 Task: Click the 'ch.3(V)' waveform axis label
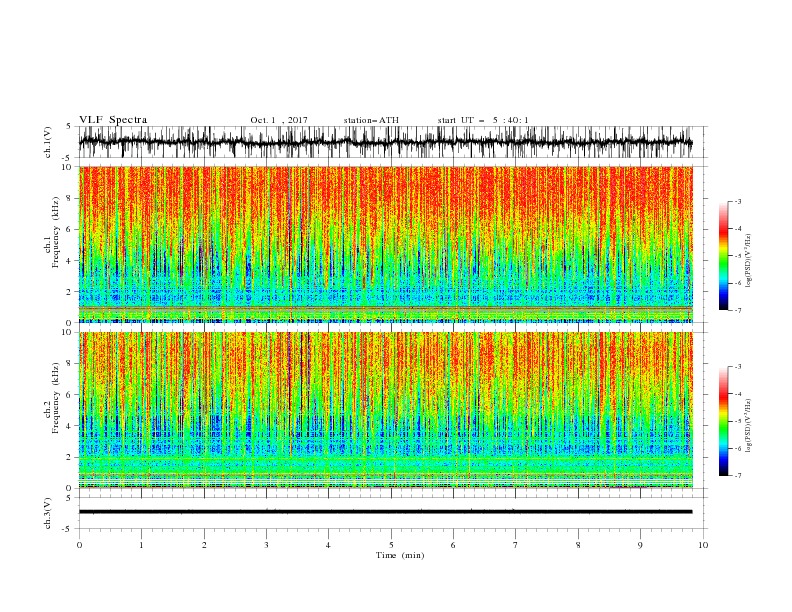coord(48,513)
